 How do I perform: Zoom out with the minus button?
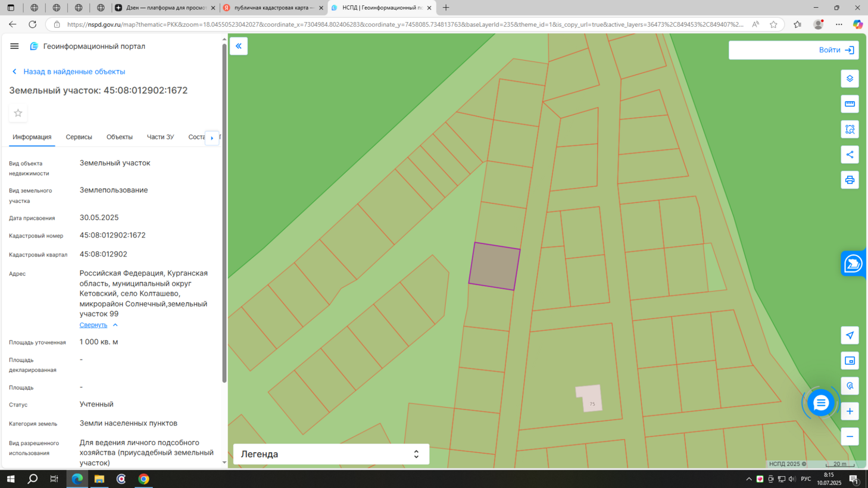coord(850,436)
